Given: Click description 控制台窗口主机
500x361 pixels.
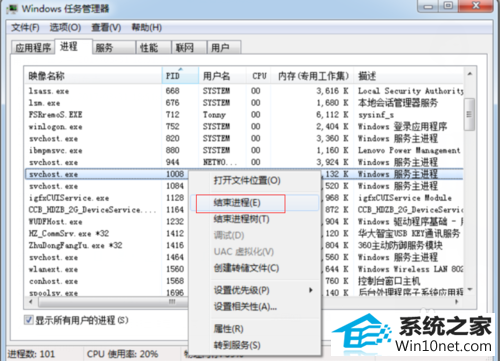Looking at the screenshot, I should [x=389, y=281].
